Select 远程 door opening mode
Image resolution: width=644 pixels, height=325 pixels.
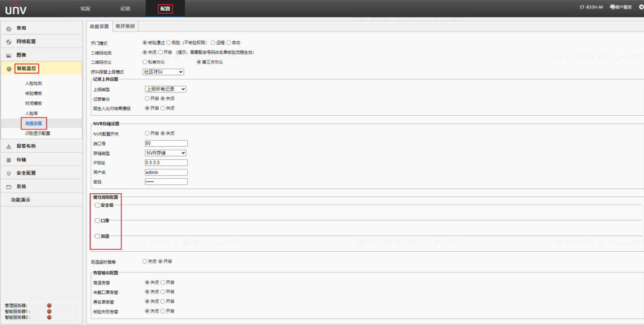tap(213, 43)
